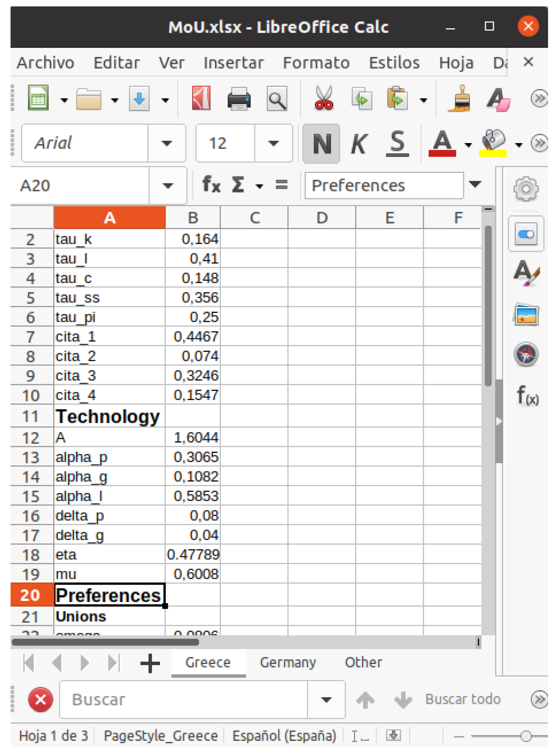Screen dimensions: 559x756
Task: Click the Formula equals icon
Action: (x=282, y=185)
